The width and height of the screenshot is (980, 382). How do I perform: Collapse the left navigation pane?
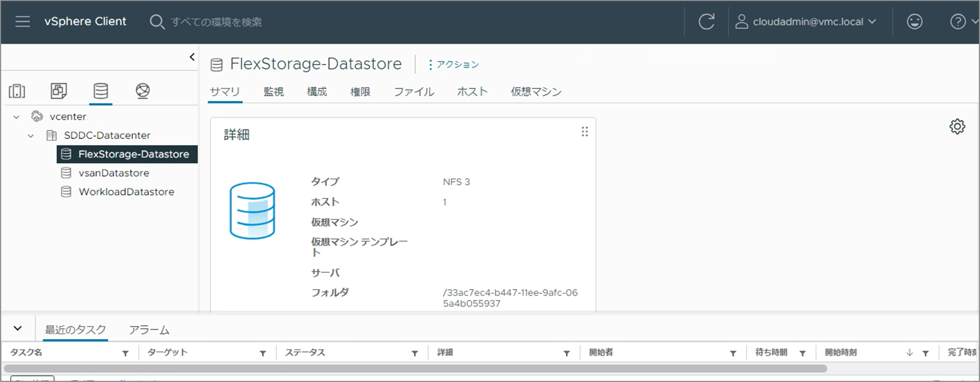192,57
